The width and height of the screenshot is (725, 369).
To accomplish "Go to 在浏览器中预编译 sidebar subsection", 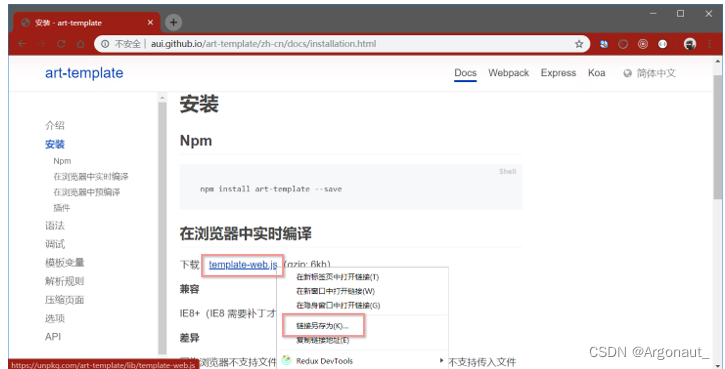I will (86, 192).
